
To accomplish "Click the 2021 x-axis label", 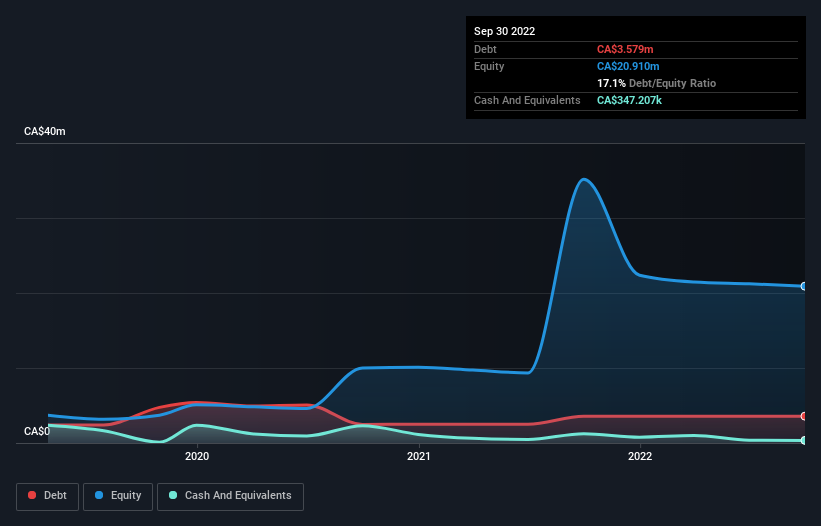I will tap(418, 456).
